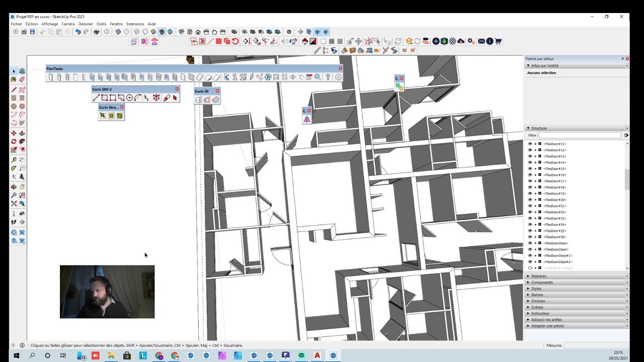Viewport: 644px width, 362px height.
Task: Collapse the Structure panel
Action: [528, 128]
